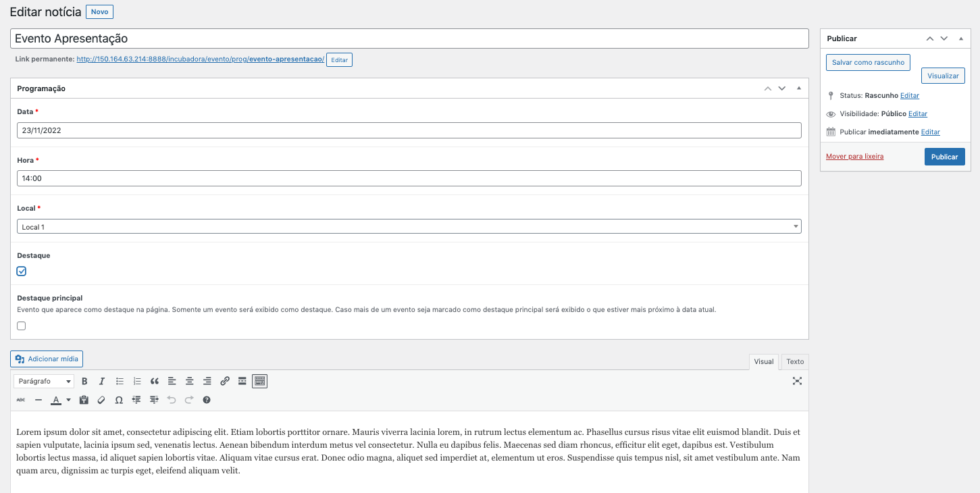Screen dimensions: 980x493
Task: Select the Visual editor tab
Action: (x=764, y=362)
